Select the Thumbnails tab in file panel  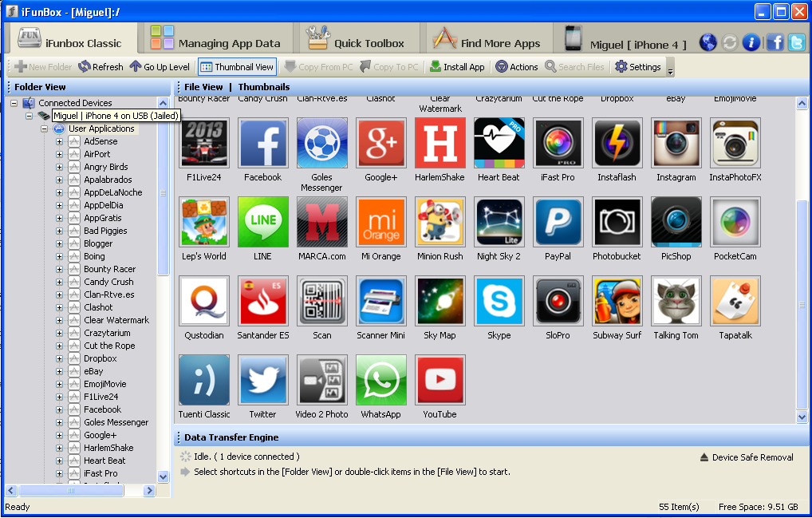pyautogui.click(x=263, y=87)
